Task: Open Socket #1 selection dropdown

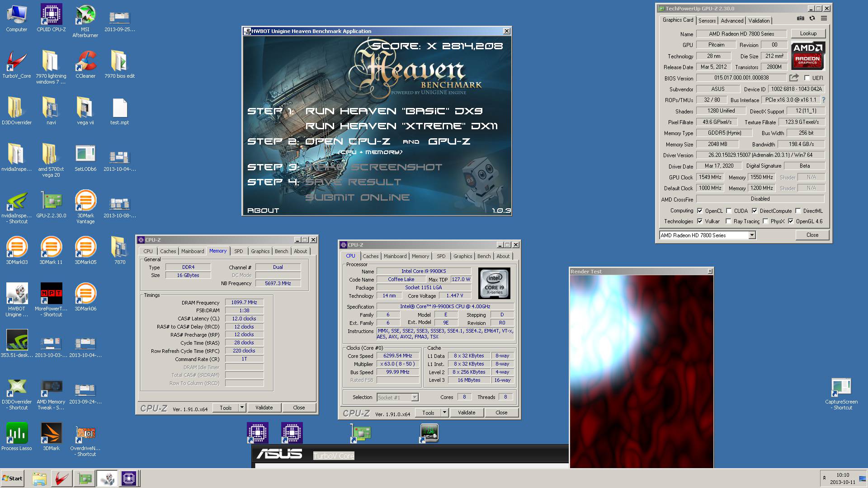Action: tap(415, 397)
